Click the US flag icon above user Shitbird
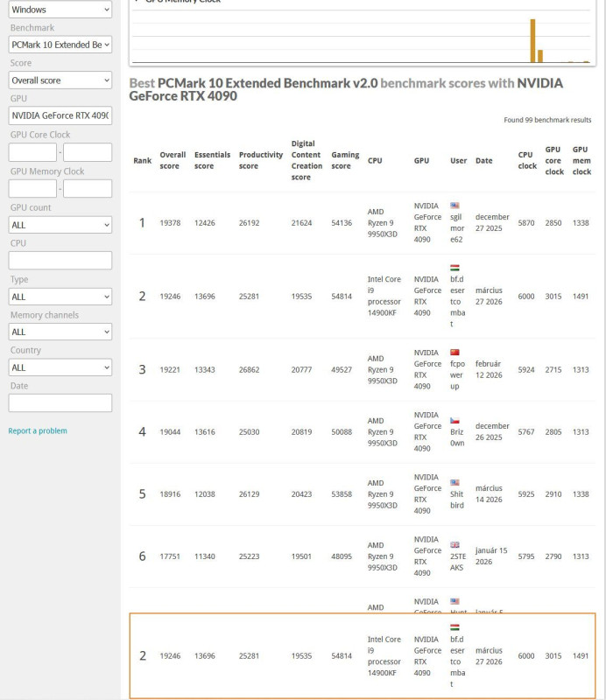 pyautogui.click(x=454, y=483)
